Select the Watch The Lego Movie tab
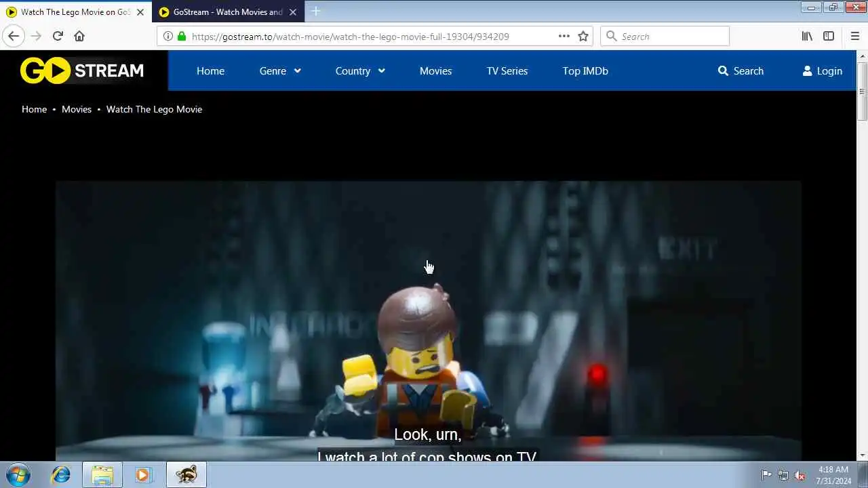This screenshot has height=488, width=868. point(75,12)
